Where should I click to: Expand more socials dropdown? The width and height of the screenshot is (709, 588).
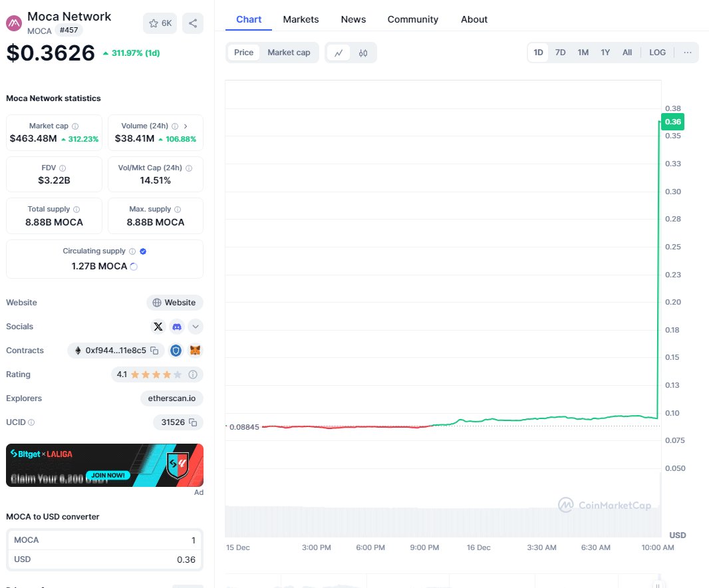tap(196, 327)
